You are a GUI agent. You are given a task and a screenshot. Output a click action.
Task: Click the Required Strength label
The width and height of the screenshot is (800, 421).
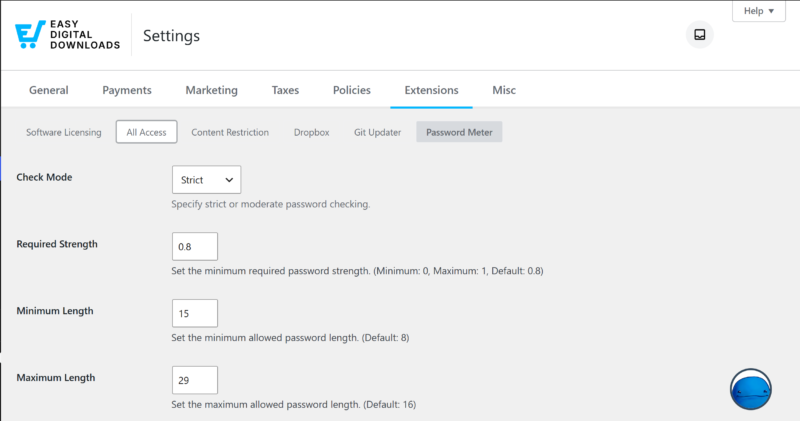coord(57,244)
